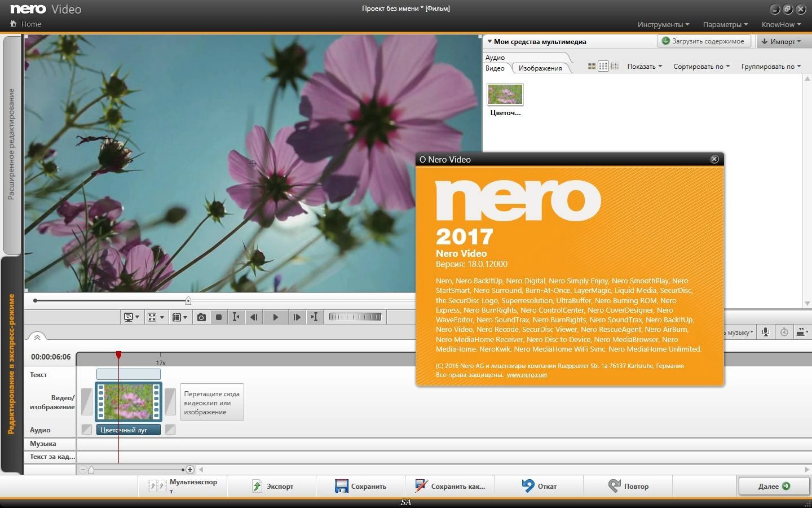Screen dimensions: 812x508
Task: Proceed with the Далее button
Action: click(774, 486)
